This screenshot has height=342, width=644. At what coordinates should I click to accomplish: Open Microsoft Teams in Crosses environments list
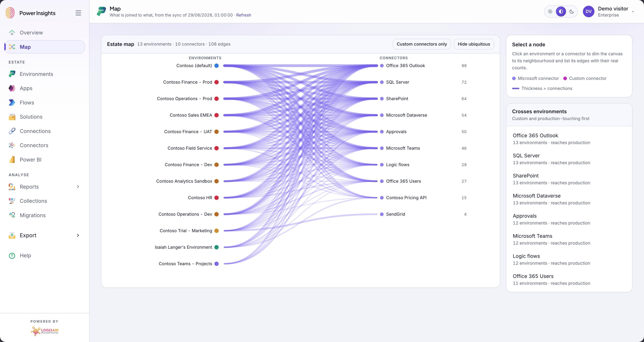(569, 239)
